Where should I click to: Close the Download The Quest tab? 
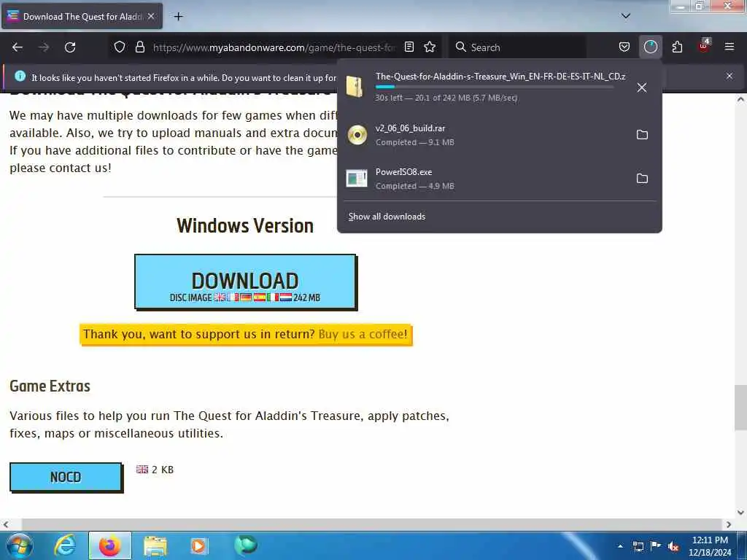(x=151, y=16)
